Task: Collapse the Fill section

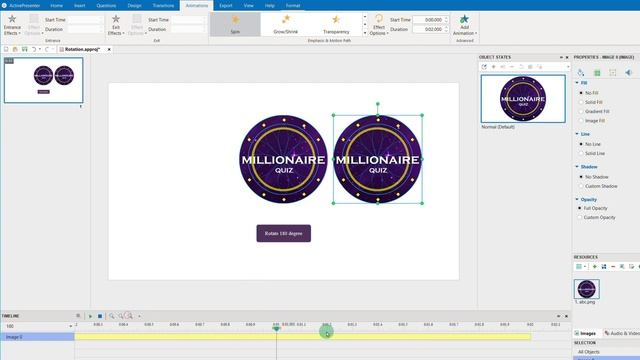Action: 577,83
